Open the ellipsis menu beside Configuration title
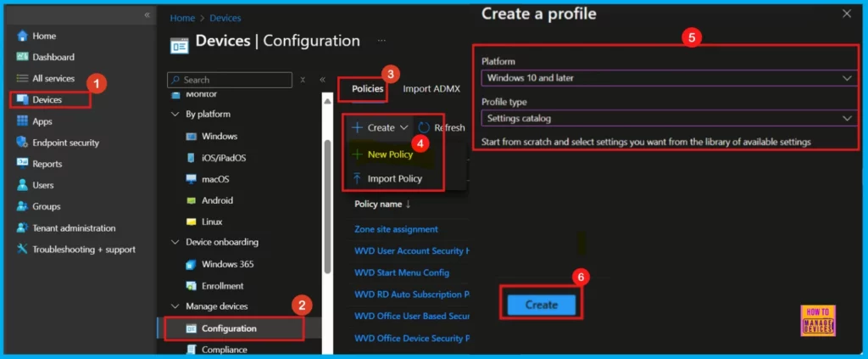868x359 pixels. click(x=382, y=41)
